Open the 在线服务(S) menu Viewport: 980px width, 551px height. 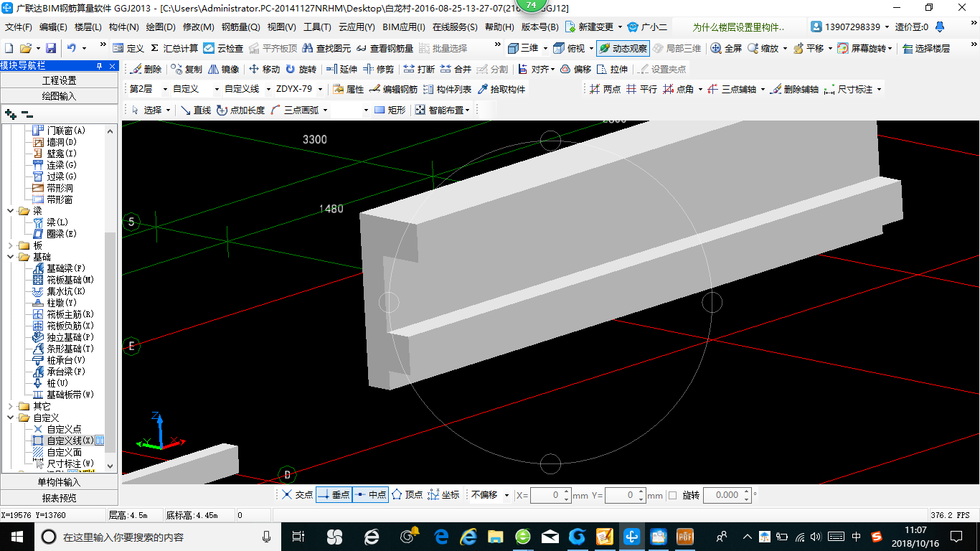coord(455,27)
